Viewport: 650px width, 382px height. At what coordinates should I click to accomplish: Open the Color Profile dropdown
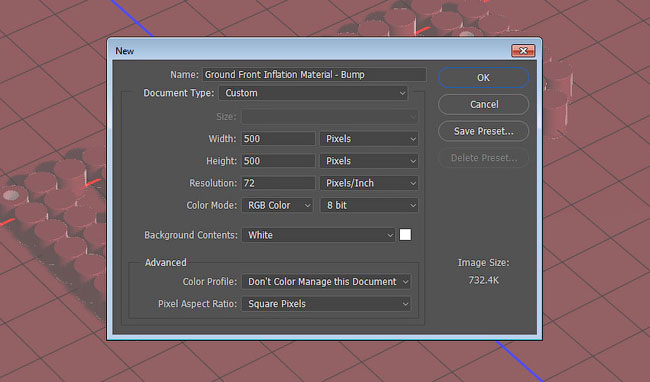click(326, 282)
